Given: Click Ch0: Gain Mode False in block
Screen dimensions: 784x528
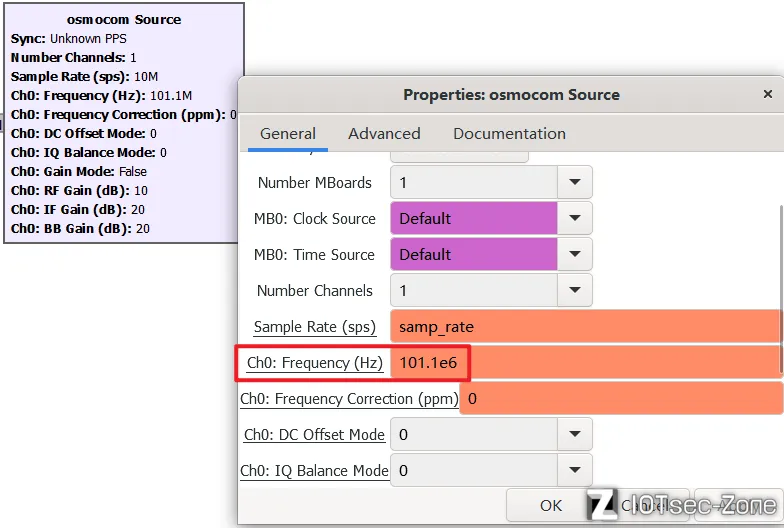Looking at the screenshot, I should tap(78, 172).
